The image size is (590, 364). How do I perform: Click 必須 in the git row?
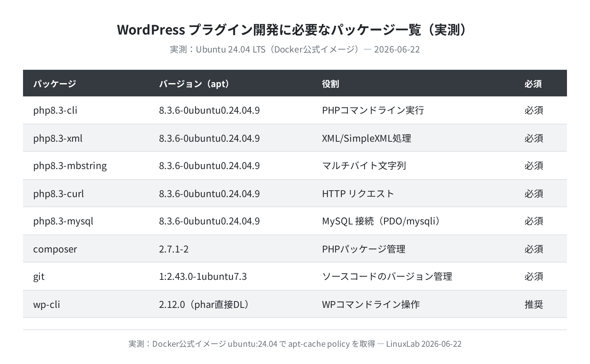coord(534,276)
